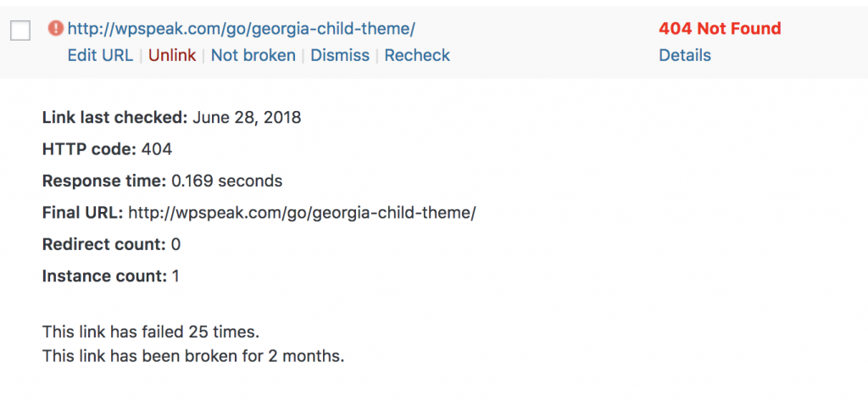Select the red Unlink action
The image size is (868, 401).
pyautogui.click(x=172, y=55)
